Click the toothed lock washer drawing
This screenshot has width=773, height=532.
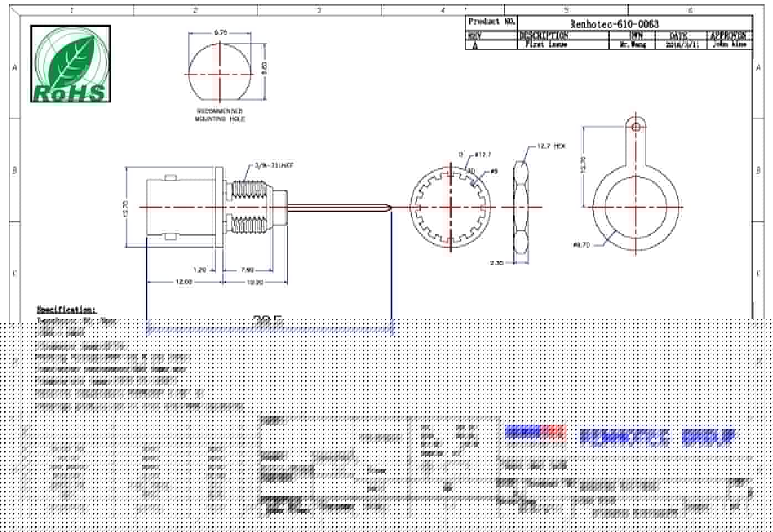(x=452, y=207)
